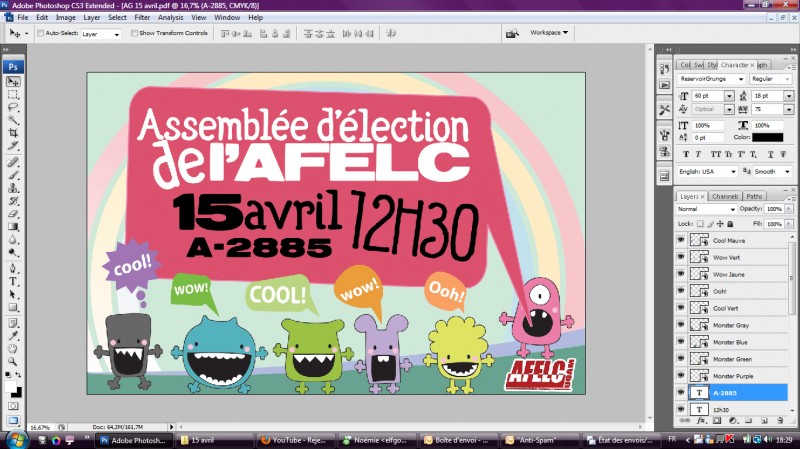Click Lock all padlock icon
The image size is (800, 449).
(x=730, y=224)
